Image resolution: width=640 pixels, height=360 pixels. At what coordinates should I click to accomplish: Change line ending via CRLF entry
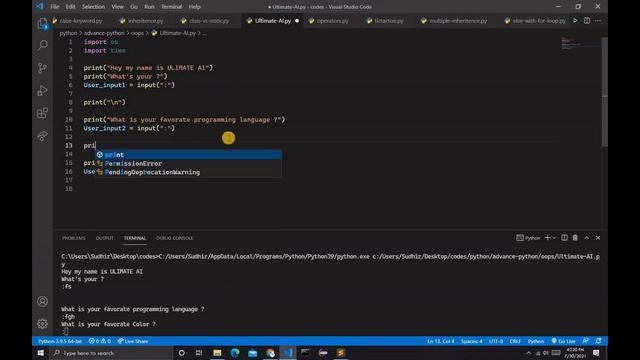point(515,341)
